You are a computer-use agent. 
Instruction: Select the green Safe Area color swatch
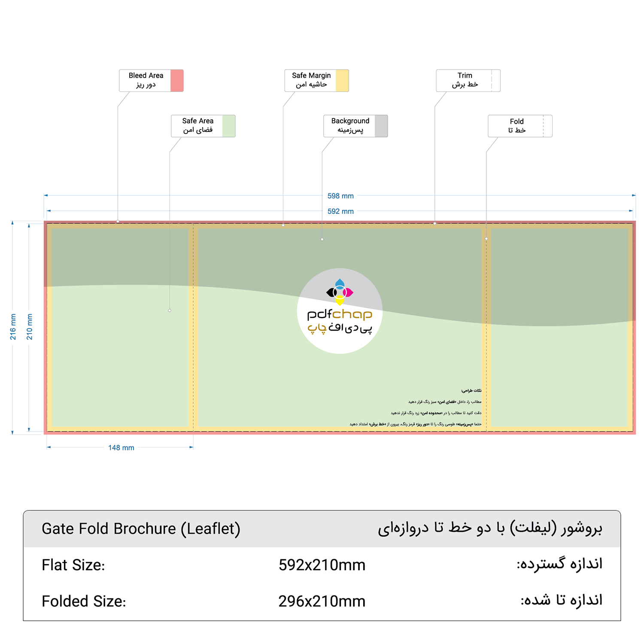pyautogui.click(x=229, y=126)
